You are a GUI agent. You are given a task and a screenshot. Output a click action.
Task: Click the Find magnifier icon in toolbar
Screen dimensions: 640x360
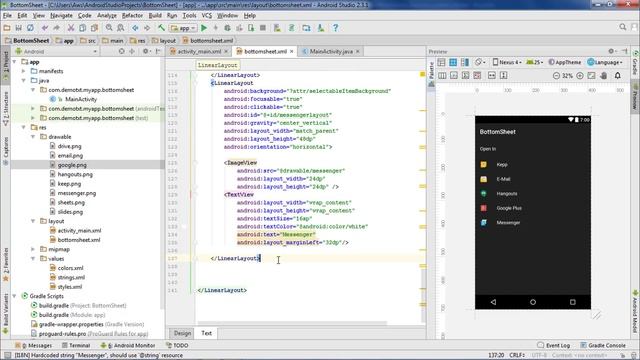point(109,28)
